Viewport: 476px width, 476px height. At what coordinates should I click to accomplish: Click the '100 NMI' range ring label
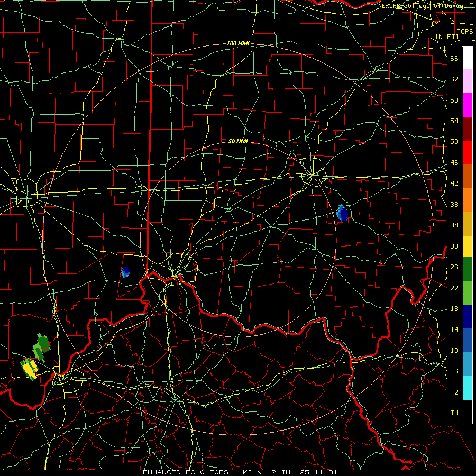(238, 44)
